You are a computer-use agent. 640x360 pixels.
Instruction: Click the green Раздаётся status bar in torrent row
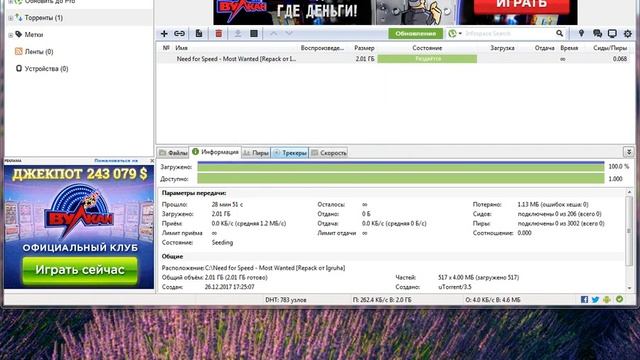click(x=427, y=59)
